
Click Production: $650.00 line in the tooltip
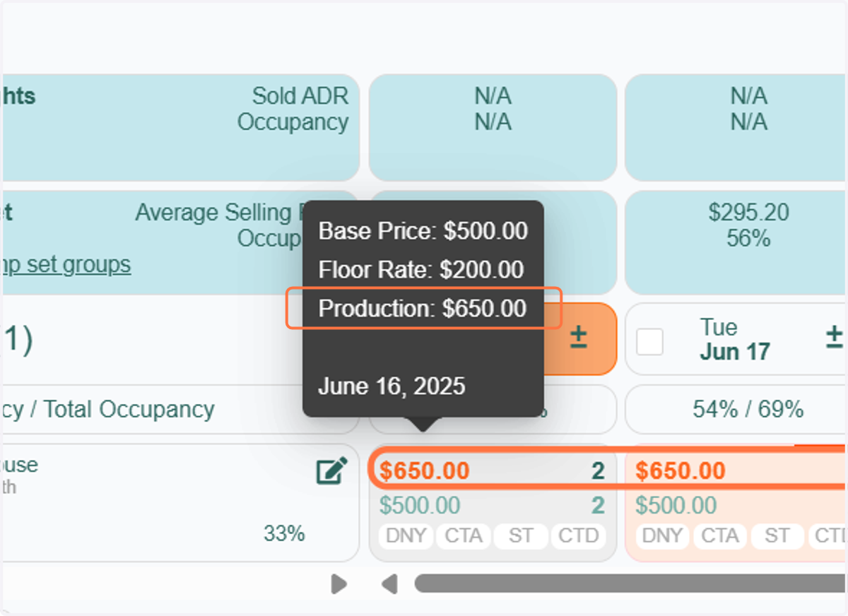[x=423, y=309]
